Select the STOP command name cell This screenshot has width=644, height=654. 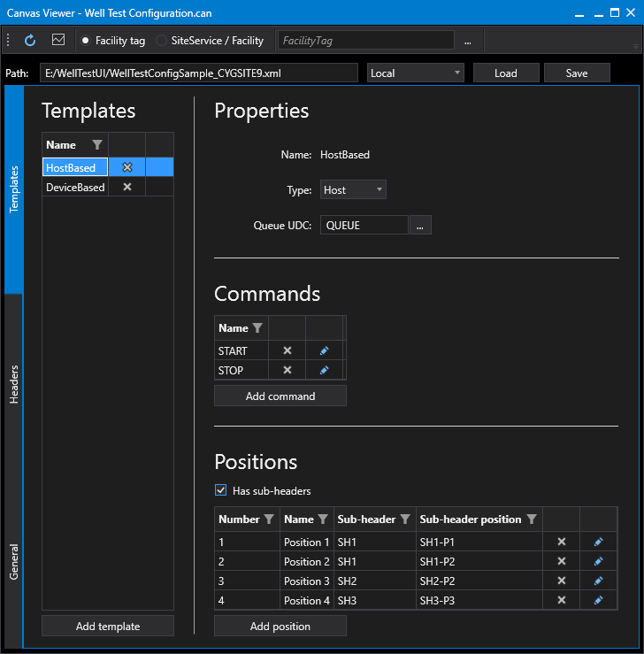click(x=241, y=370)
